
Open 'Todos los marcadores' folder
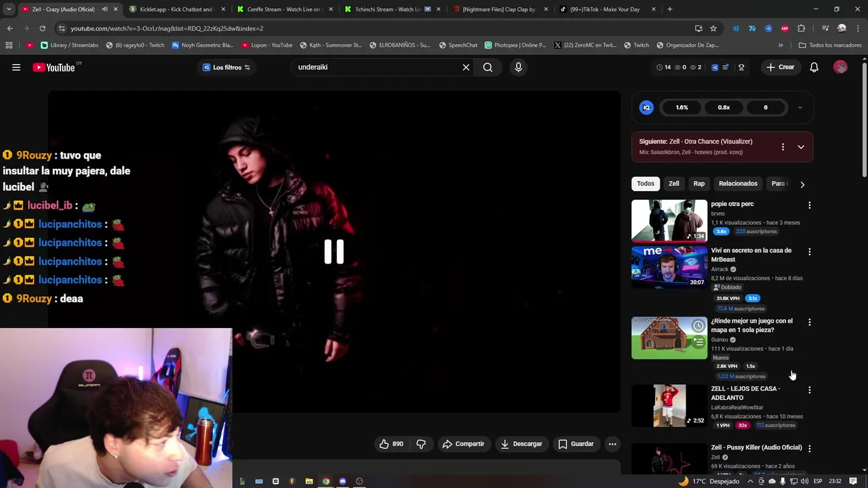coord(830,45)
